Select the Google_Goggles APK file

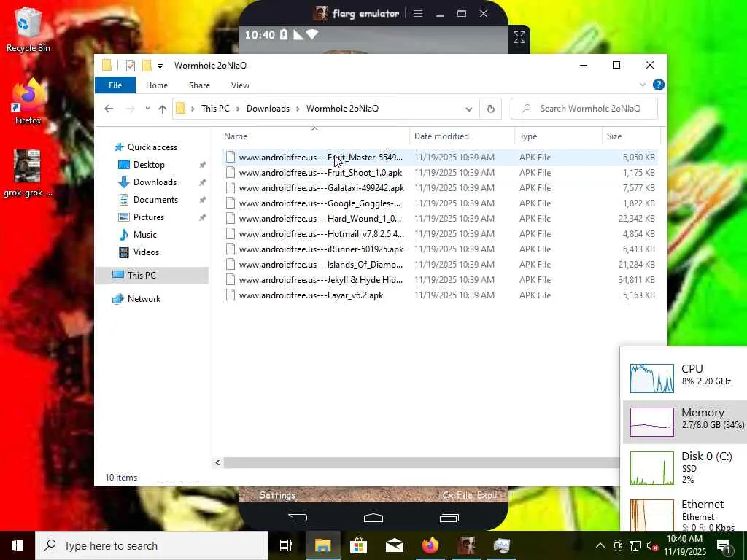[x=441, y=203]
